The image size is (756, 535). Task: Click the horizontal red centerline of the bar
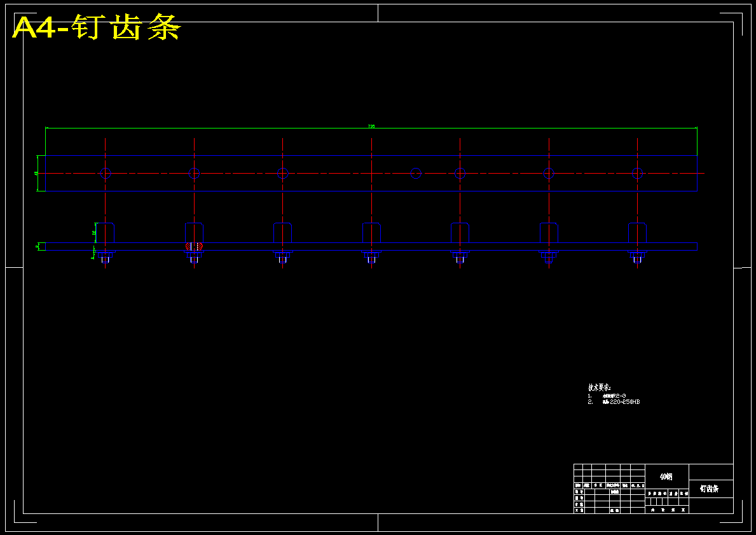[x=371, y=173]
